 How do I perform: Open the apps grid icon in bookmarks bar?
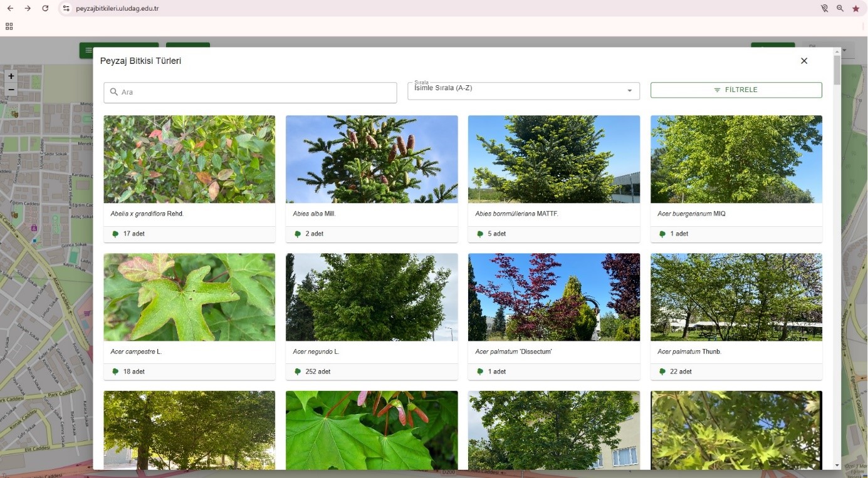click(9, 26)
